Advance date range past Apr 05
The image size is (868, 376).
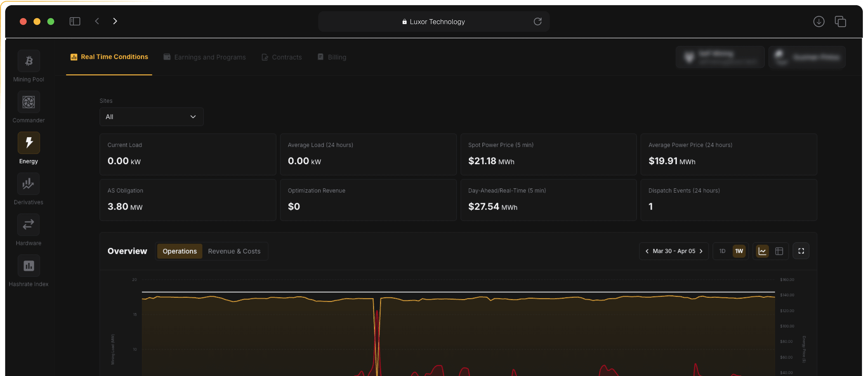click(701, 251)
